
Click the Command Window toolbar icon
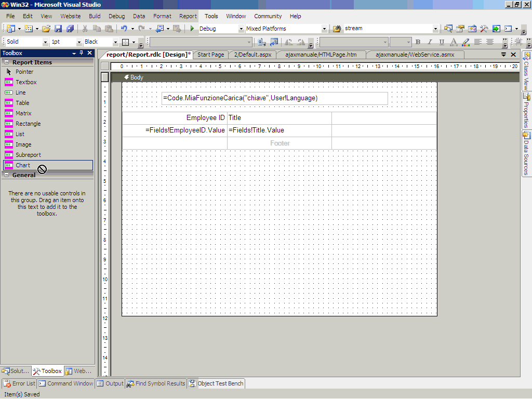coord(508,29)
